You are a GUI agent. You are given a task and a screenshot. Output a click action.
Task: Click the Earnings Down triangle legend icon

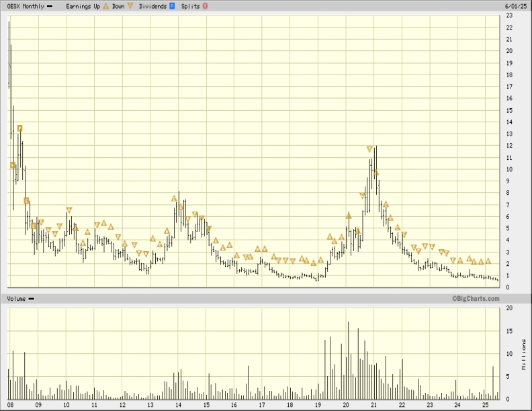coord(130,6)
